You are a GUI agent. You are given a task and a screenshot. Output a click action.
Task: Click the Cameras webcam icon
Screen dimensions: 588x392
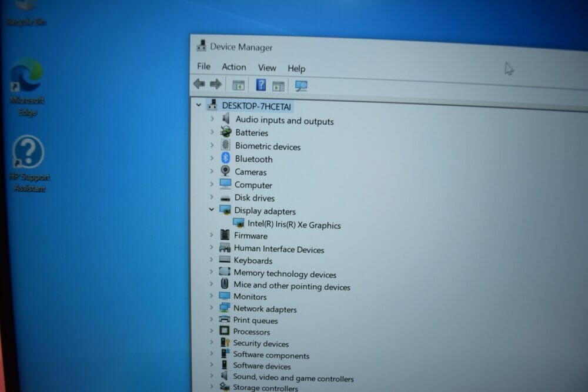click(225, 171)
